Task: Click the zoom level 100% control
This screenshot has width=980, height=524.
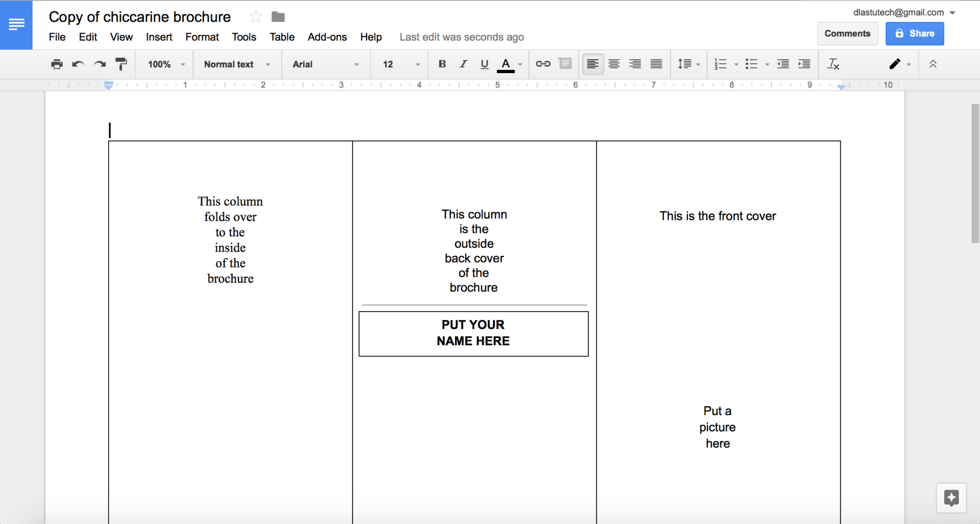Action: (163, 64)
